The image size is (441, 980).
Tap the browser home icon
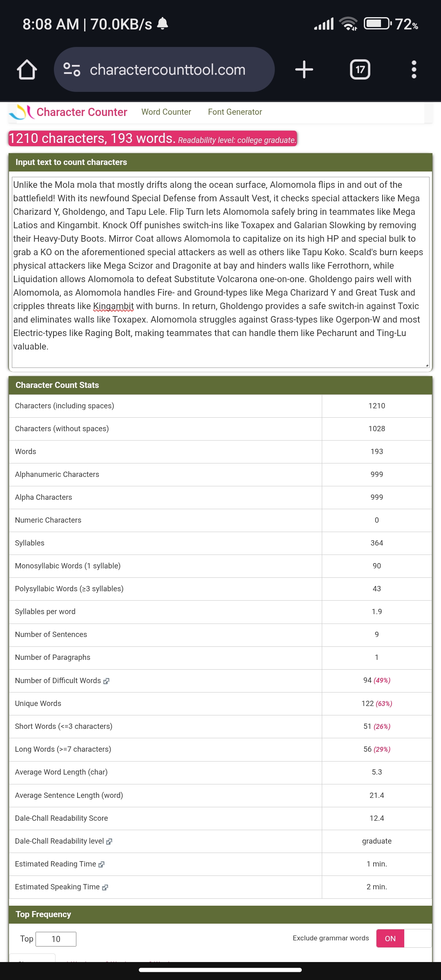click(27, 69)
